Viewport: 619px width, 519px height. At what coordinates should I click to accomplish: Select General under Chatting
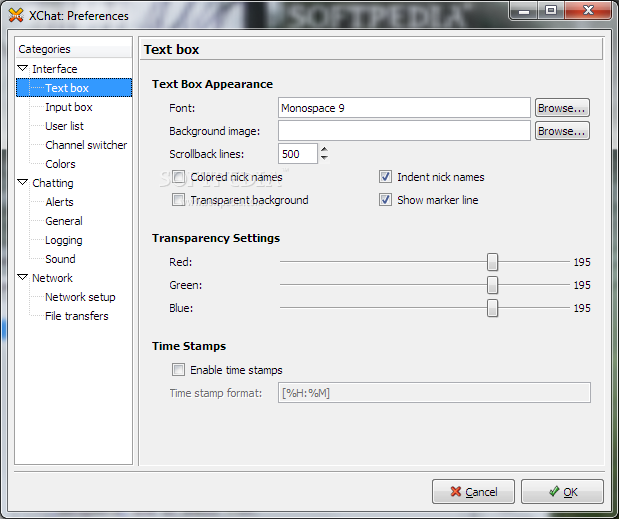[x=64, y=221]
